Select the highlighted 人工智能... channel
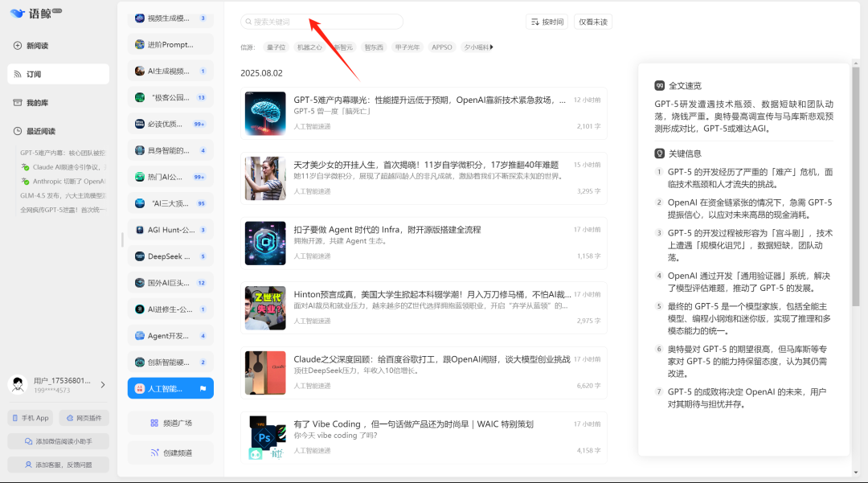Viewport: 868px width, 483px height. tap(170, 388)
